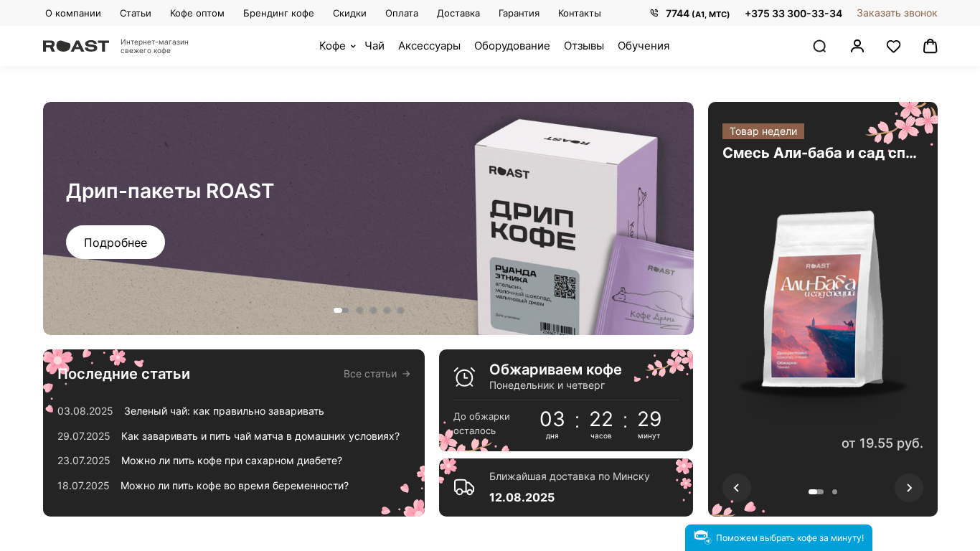
Task: Select last banner slider dot
Action: pyautogui.click(x=401, y=311)
